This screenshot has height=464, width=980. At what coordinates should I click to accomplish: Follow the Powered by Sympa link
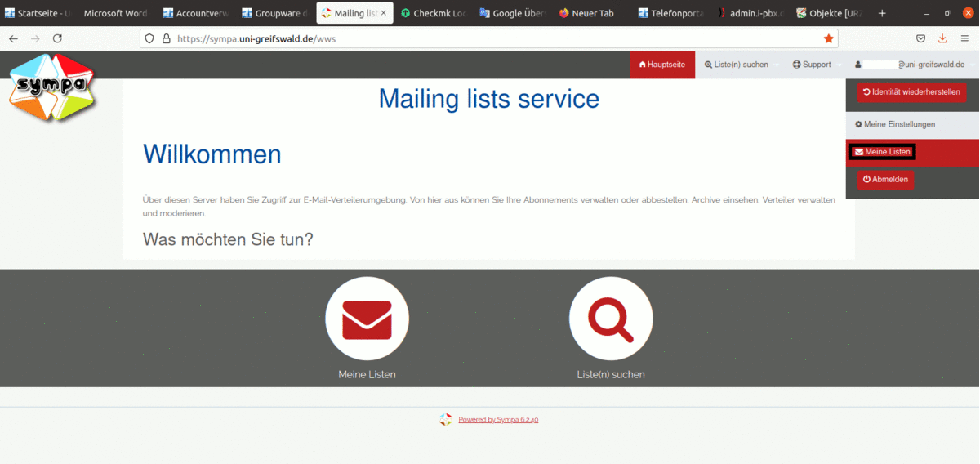point(497,420)
